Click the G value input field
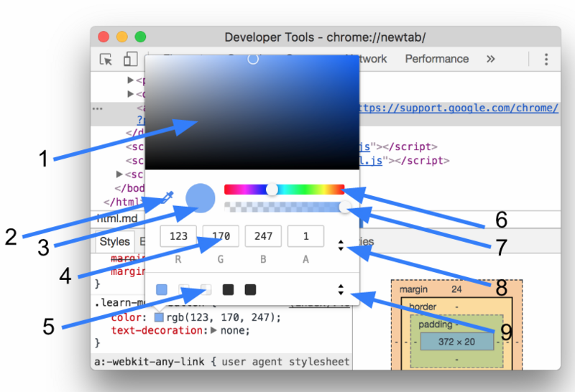Viewport: 575px width, 392px height. point(221,236)
